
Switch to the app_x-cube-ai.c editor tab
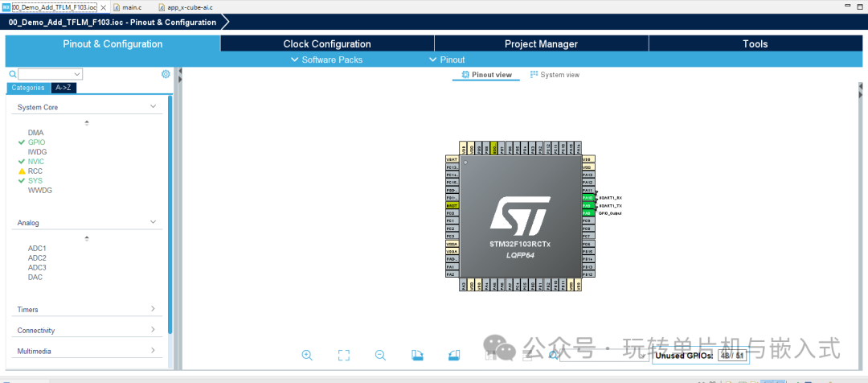tap(184, 7)
